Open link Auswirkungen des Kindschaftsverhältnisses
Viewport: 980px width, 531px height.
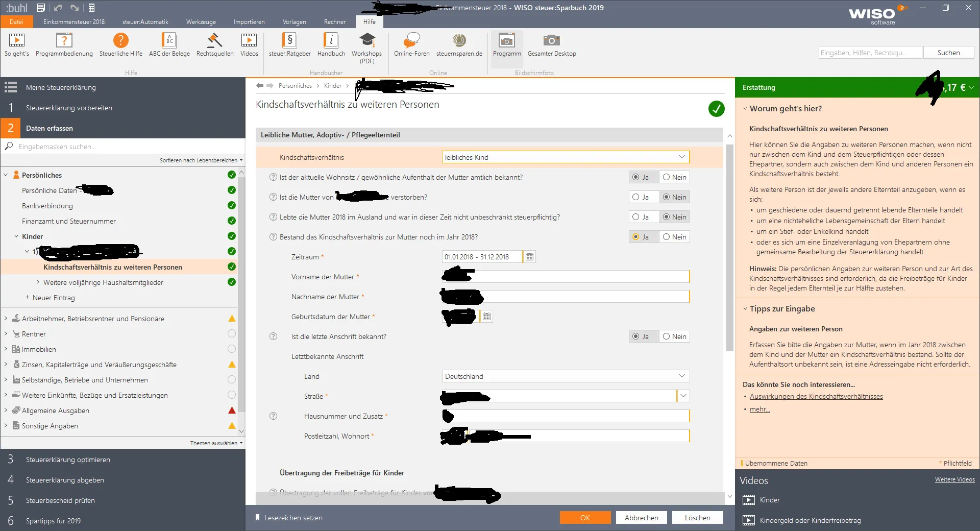point(816,397)
